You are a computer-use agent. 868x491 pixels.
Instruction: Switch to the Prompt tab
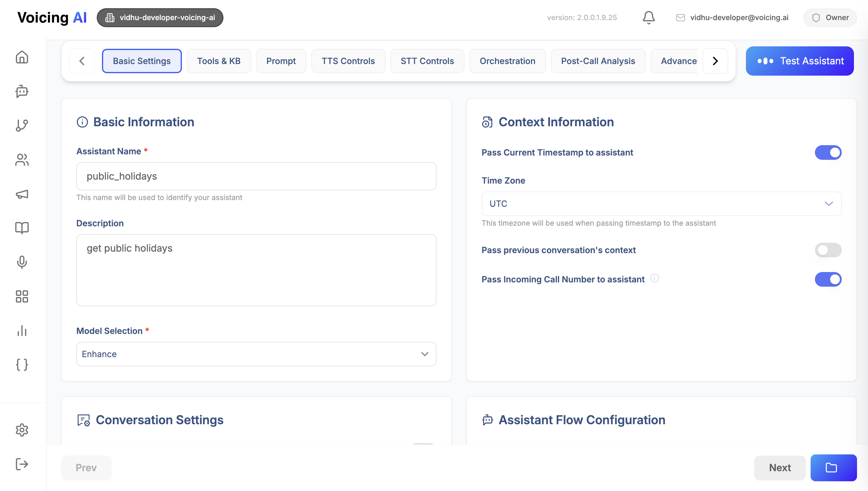pos(281,61)
